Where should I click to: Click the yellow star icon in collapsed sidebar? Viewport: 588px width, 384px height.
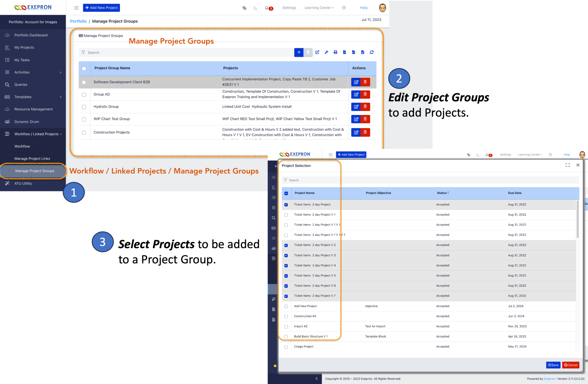click(x=275, y=366)
